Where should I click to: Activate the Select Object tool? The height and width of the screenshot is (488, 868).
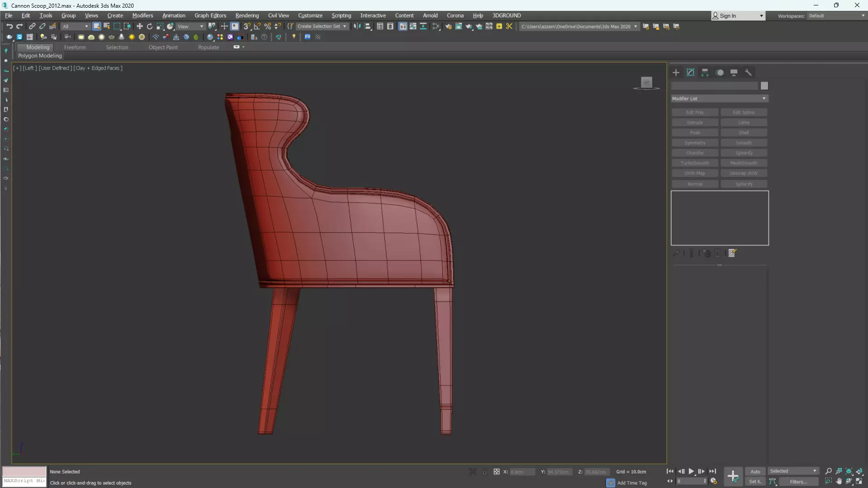tap(96, 26)
